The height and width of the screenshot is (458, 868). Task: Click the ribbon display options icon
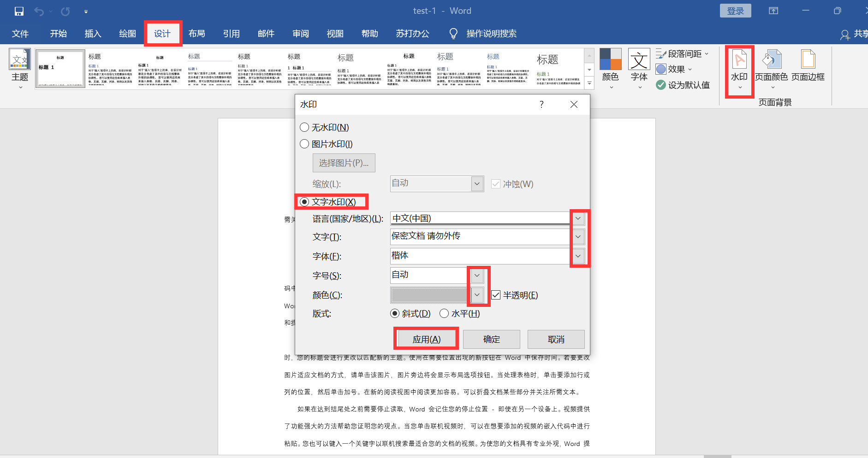coord(773,11)
